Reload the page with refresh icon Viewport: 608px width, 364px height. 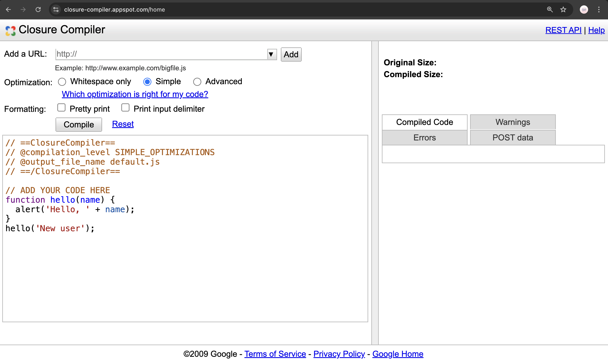click(x=38, y=10)
